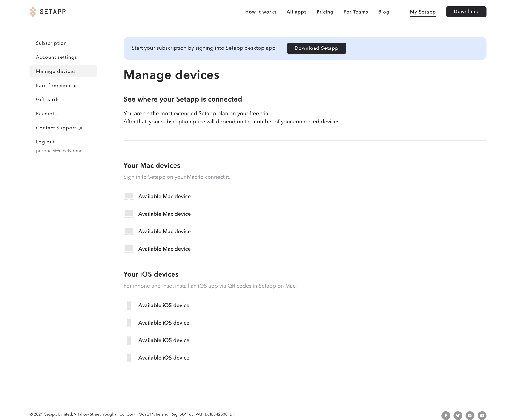Open the Twitter social icon in footer
The image size is (516, 420).
(x=458, y=416)
